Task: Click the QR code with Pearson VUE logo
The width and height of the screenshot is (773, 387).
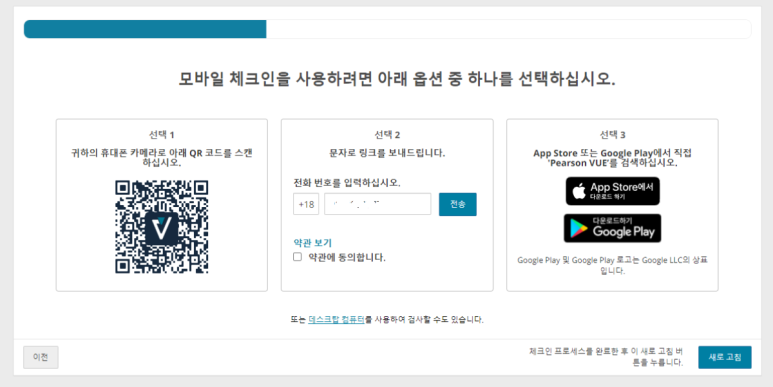Action: (x=162, y=227)
